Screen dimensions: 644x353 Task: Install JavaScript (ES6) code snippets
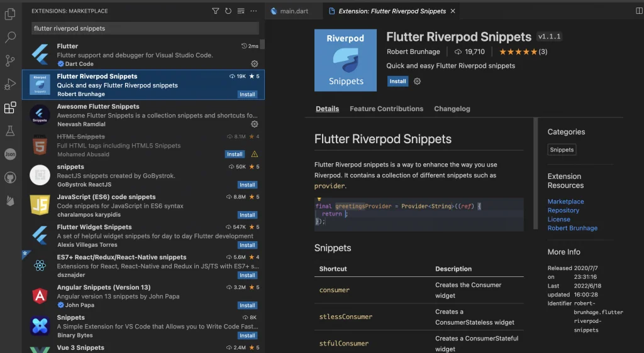[x=247, y=215]
